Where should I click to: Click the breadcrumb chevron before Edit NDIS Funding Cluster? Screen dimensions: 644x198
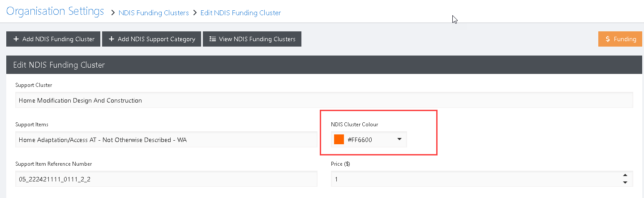click(195, 13)
